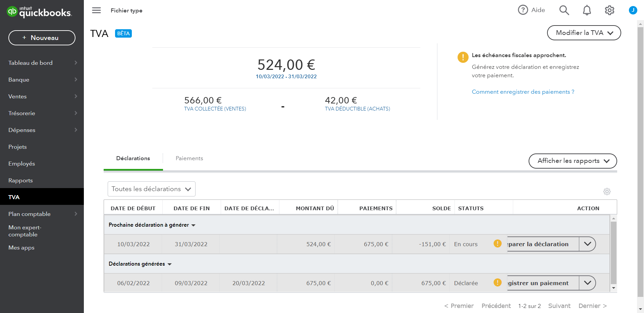The height and width of the screenshot is (313, 644).
Task: Expand the Modifier la TVA dropdown
Action: pyautogui.click(x=584, y=33)
